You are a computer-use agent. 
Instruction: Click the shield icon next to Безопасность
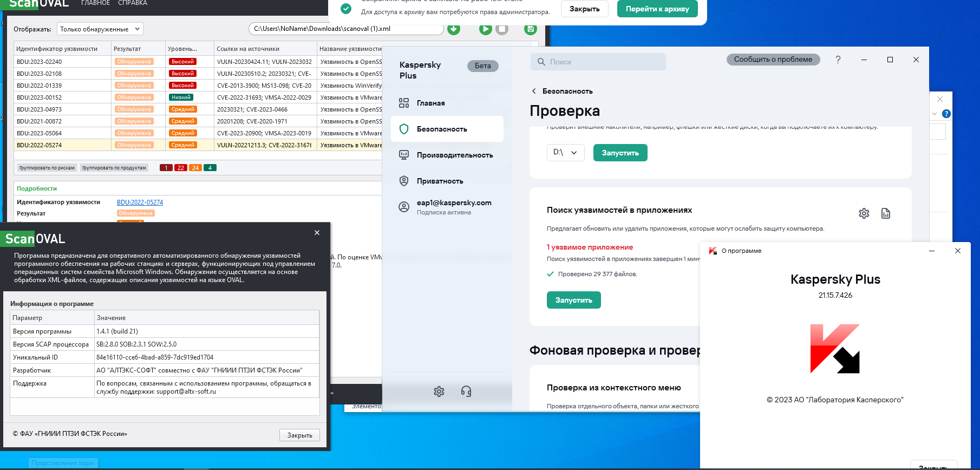click(404, 129)
